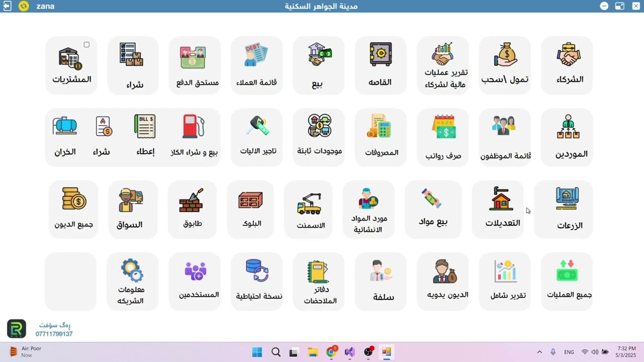Click the back arrow in title bar
644x362 pixels.
coord(7,6)
